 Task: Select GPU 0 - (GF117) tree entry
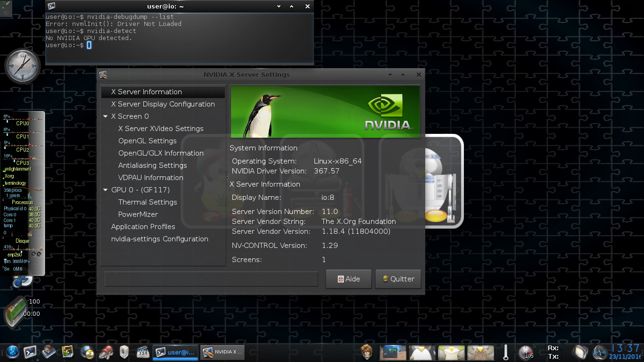(140, 190)
